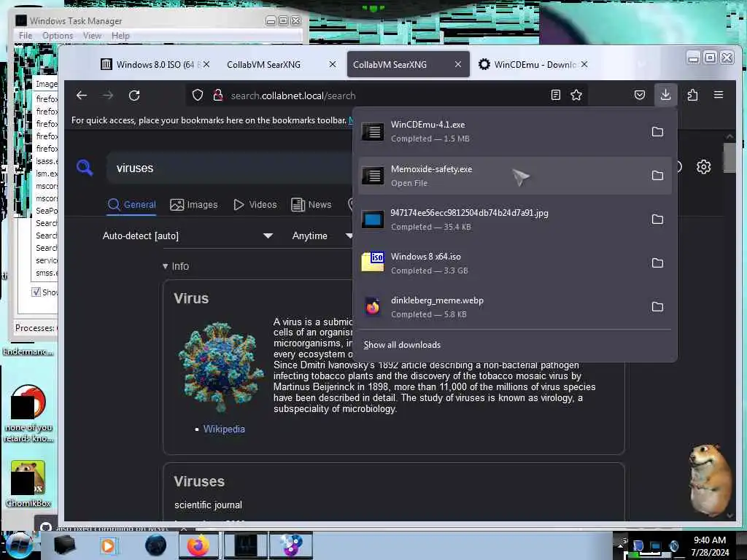Open the Pocket save icon
The image size is (747, 560).
click(x=640, y=95)
